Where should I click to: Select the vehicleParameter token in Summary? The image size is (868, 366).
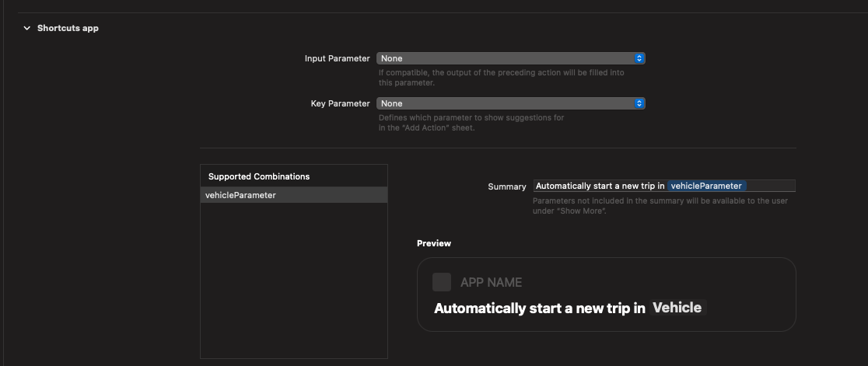click(706, 186)
